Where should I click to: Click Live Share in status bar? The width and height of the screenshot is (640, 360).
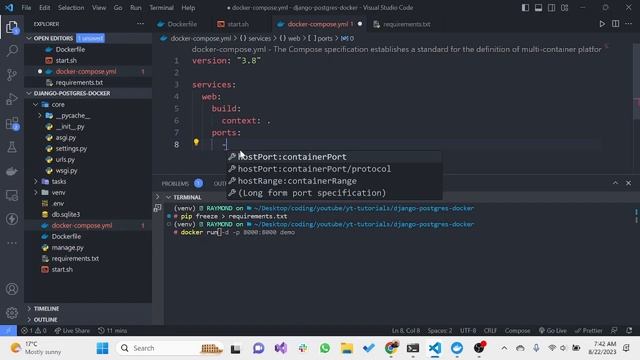click(72, 331)
